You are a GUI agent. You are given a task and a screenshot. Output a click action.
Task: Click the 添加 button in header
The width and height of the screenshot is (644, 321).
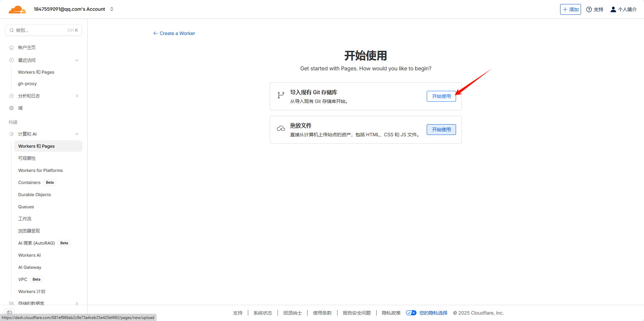pyautogui.click(x=570, y=9)
